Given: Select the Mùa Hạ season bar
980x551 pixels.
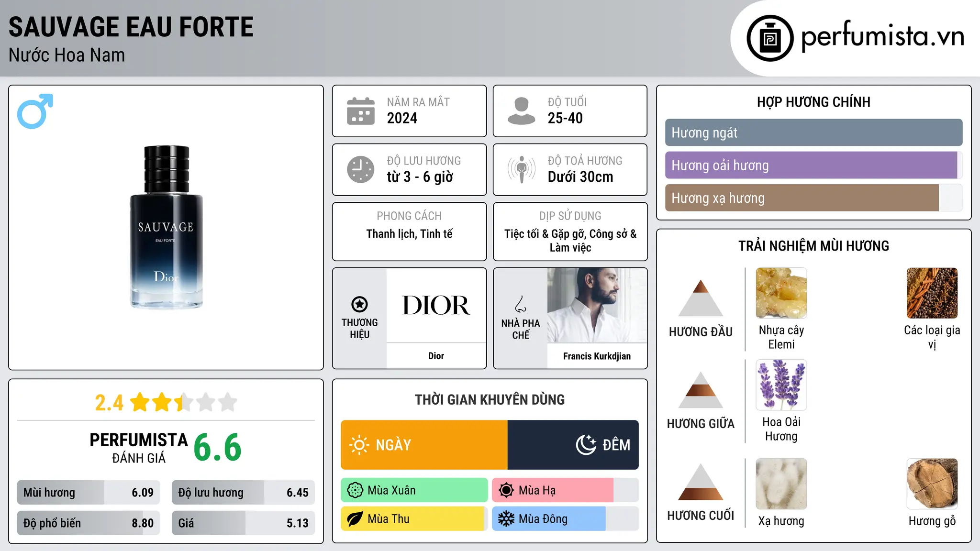Looking at the screenshot, I should coord(565,490).
